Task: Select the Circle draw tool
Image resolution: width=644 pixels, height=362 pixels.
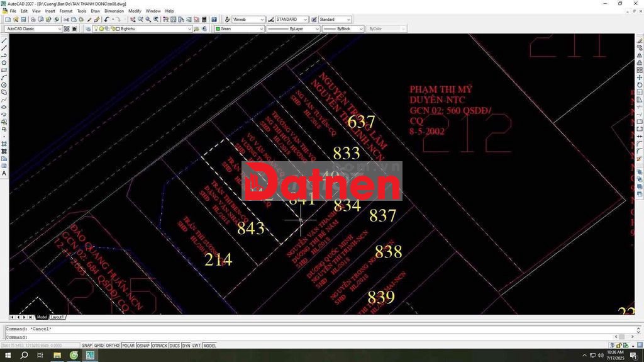Action: [x=4, y=85]
